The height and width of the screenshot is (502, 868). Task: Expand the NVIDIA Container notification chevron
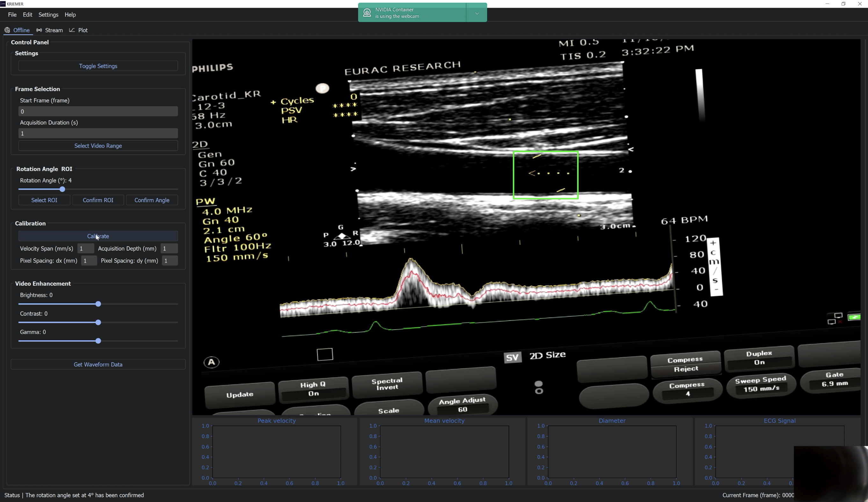tap(477, 13)
